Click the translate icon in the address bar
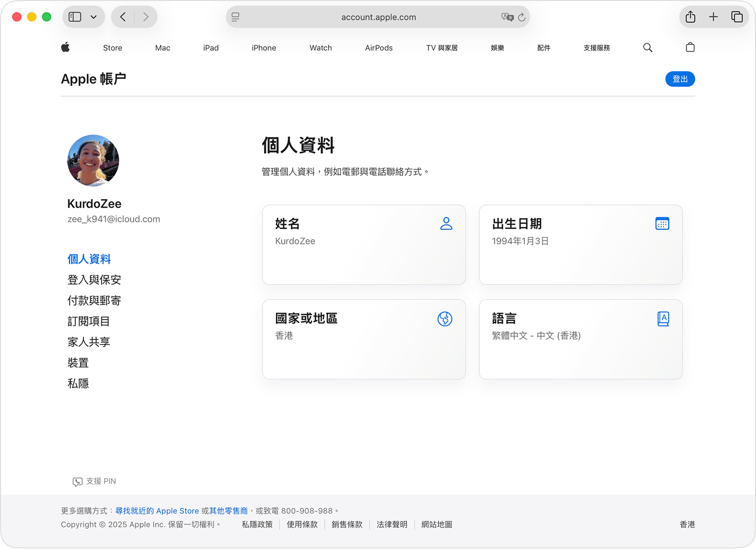This screenshot has height=549, width=756. (507, 17)
